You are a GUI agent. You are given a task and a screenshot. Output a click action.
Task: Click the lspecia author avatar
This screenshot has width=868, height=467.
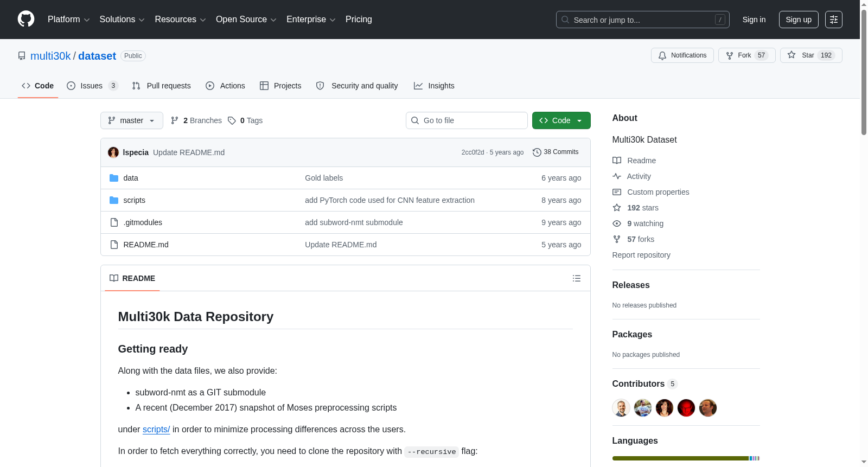[113, 152]
